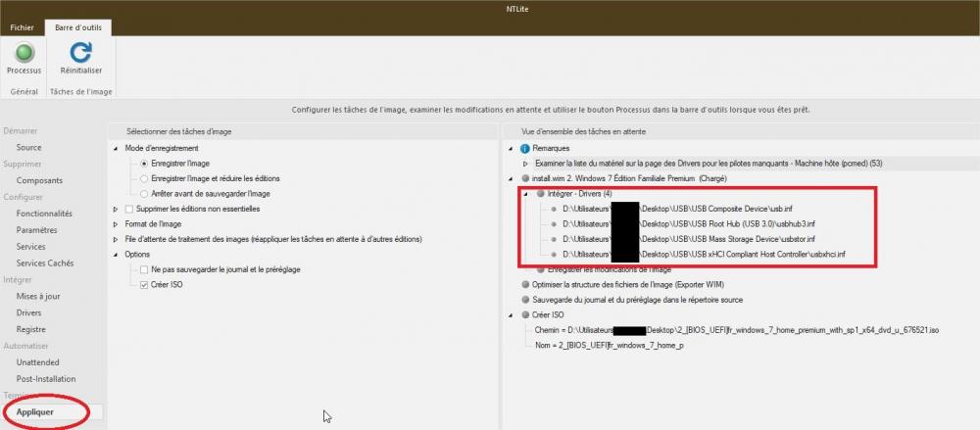Collapse the Mode d'enregistrement section
The height and width of the screenshot is (430, 980).
coord(116,149)
